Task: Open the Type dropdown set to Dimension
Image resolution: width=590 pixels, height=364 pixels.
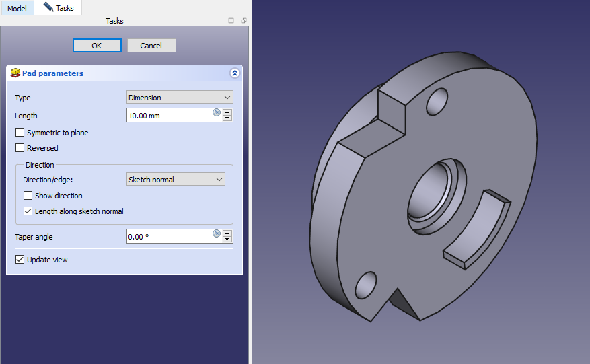Action: click(180, 98)
